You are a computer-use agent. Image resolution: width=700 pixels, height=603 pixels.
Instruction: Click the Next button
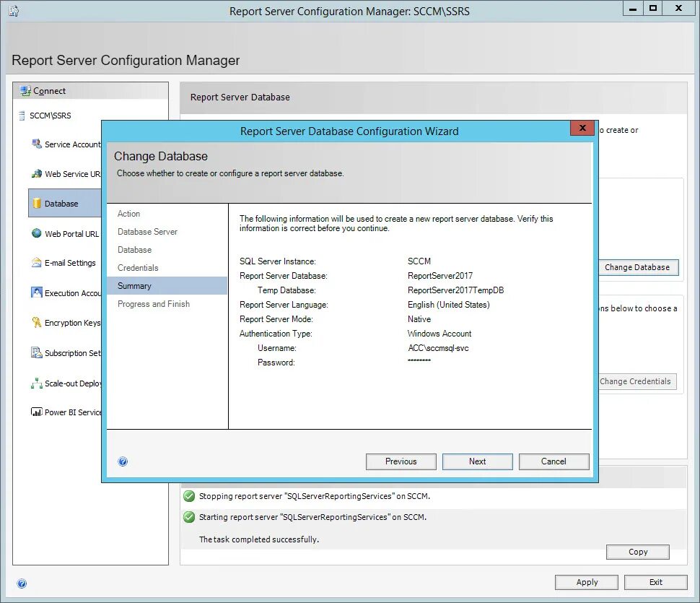[x=477, y=461]
